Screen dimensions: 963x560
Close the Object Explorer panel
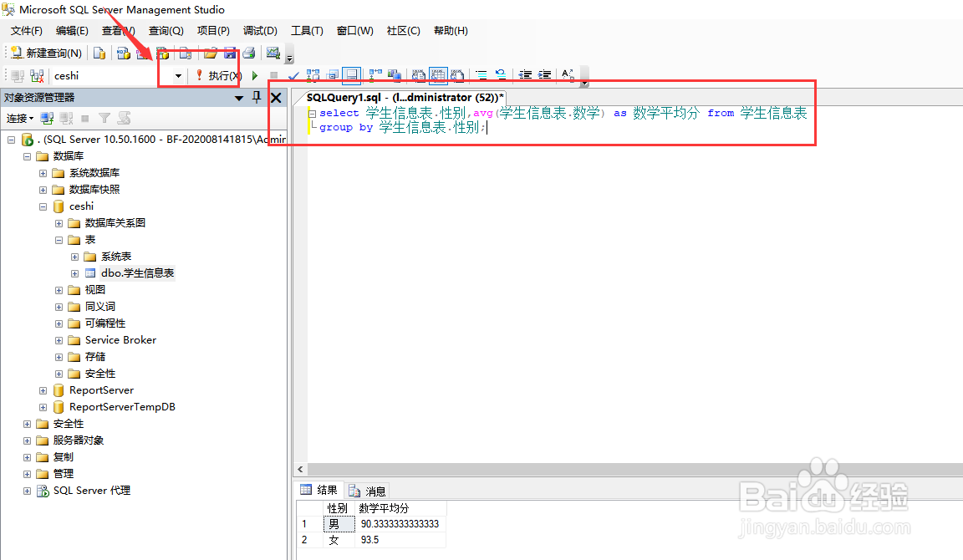click(277, 98)
